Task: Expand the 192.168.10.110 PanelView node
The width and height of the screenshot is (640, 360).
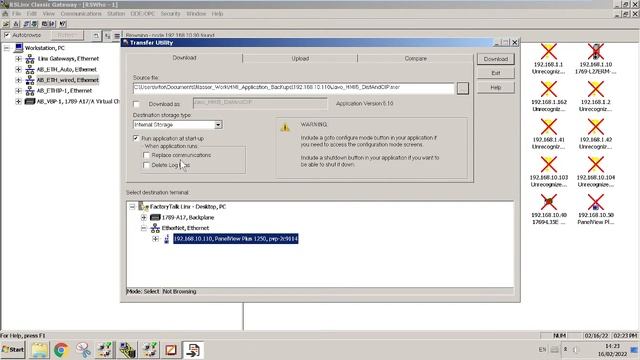Action: tap(156, 239)
